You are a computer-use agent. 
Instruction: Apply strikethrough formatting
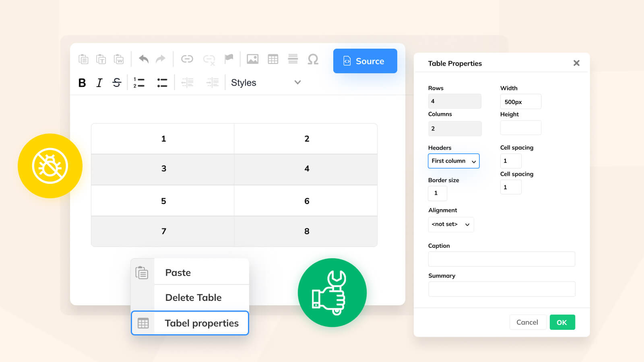[116, 82]
